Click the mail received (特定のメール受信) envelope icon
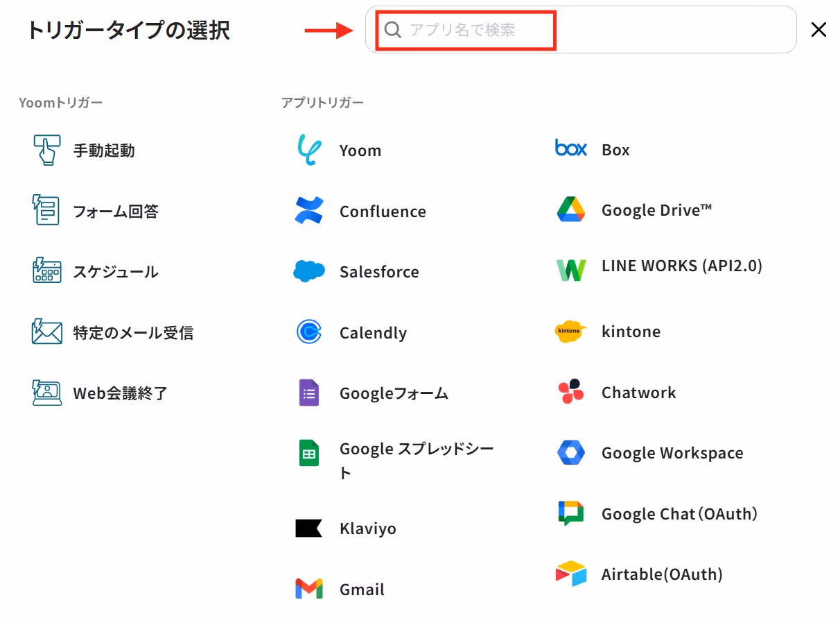This screenshot has height=618, width=840. tap(46, 332)
